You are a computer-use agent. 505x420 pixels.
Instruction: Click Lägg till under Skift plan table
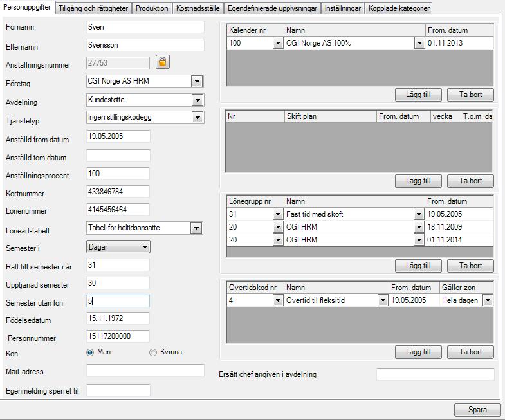pos(418,181)
